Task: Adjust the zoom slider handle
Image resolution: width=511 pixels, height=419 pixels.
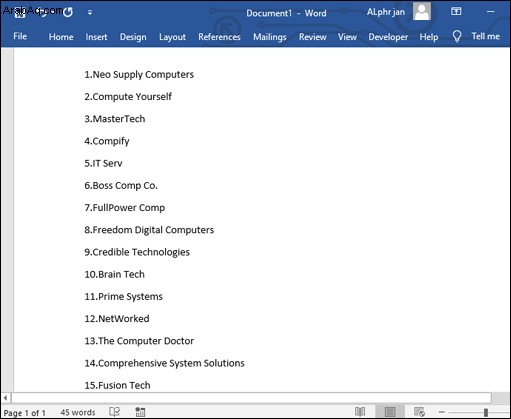Action: tap(486, 412)
